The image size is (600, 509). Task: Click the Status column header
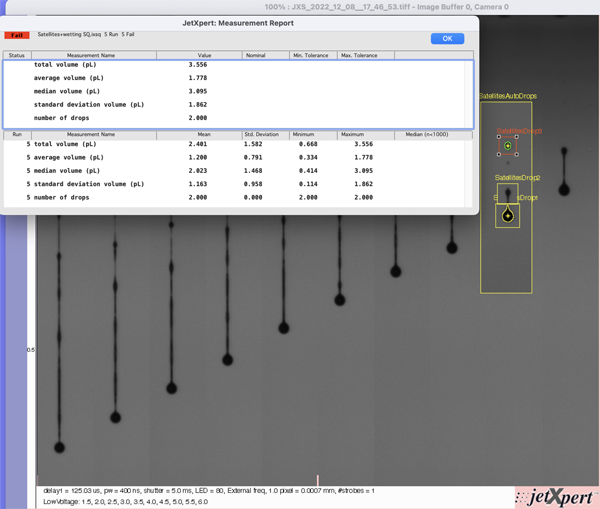click(17, 55)
